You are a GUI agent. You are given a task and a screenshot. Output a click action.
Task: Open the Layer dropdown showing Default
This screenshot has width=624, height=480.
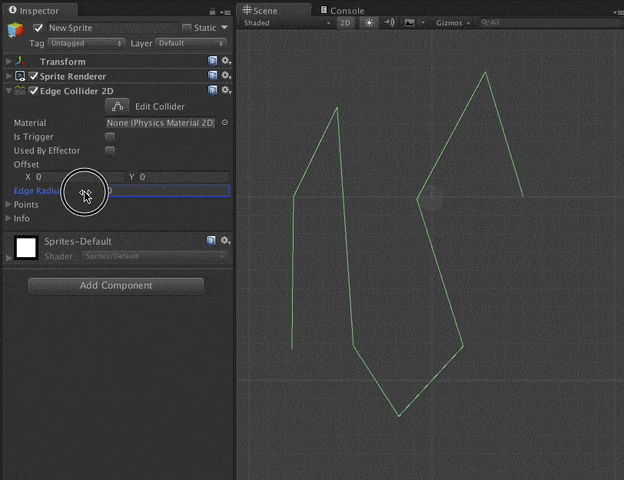click(x=191, y=43)
